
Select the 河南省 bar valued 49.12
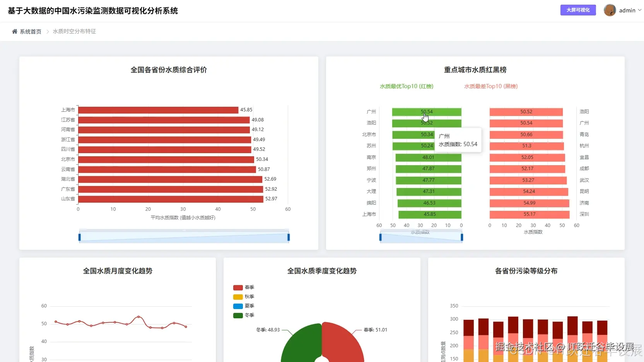pos(164,130)
